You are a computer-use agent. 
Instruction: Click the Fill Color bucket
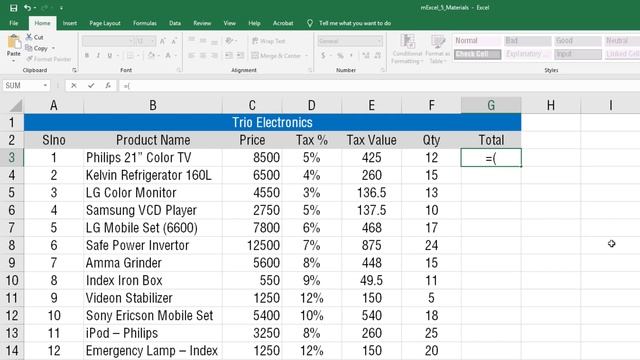point(151,56)
